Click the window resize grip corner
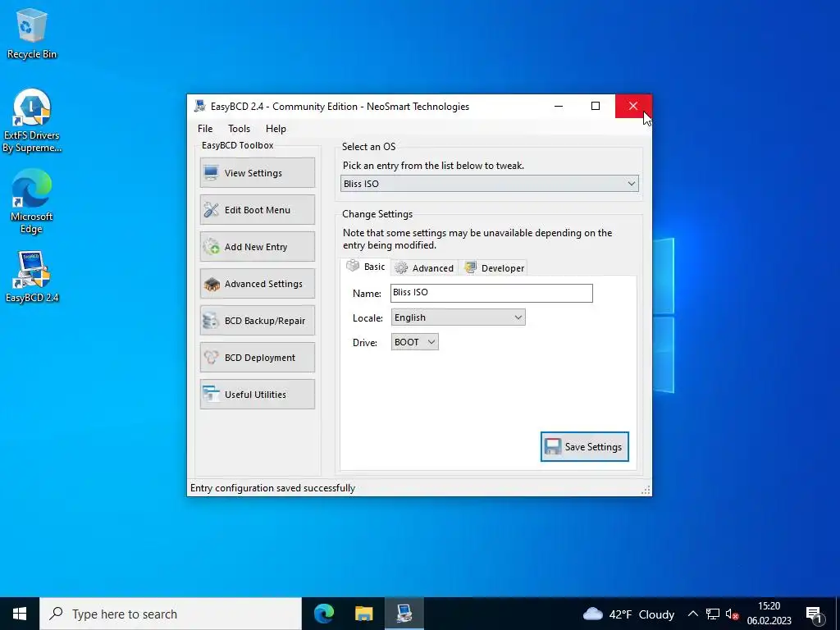840x630 pixels. point(646,490)
